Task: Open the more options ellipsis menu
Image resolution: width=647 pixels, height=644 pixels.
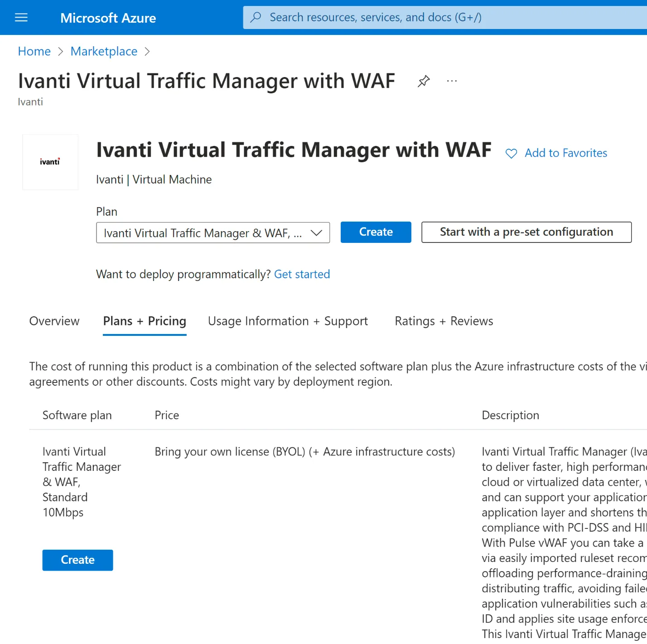Action: coord(452,81)
